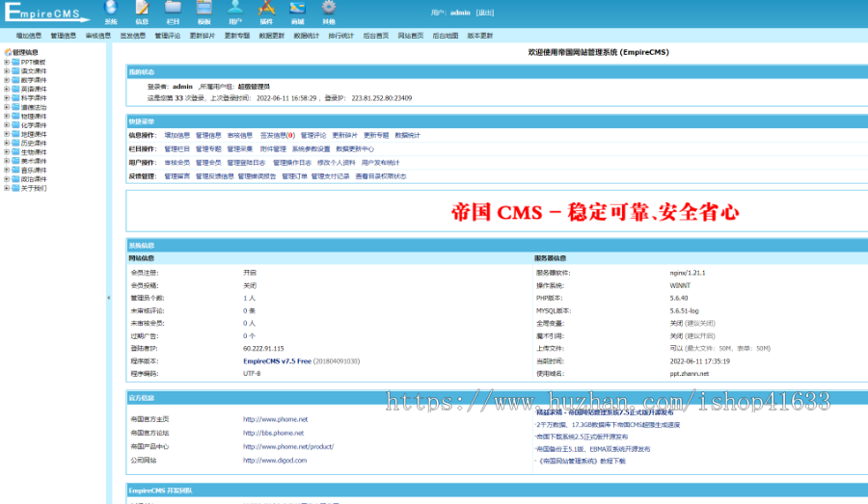Viewport: 868px width, 504px height.
Task: Click the folder icon beside 生物课件
Action: tap(15, 152)
